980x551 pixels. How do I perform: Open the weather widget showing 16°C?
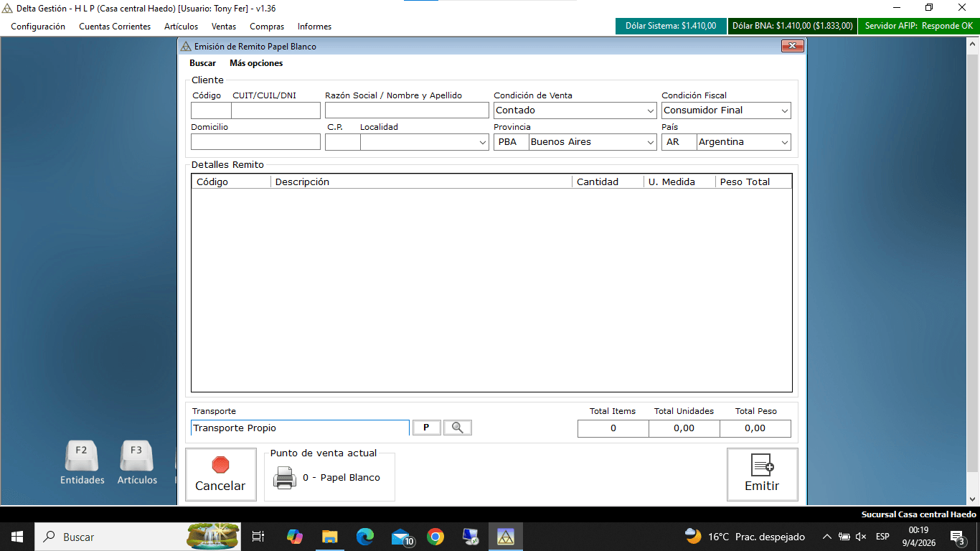[x=745, y=537]
